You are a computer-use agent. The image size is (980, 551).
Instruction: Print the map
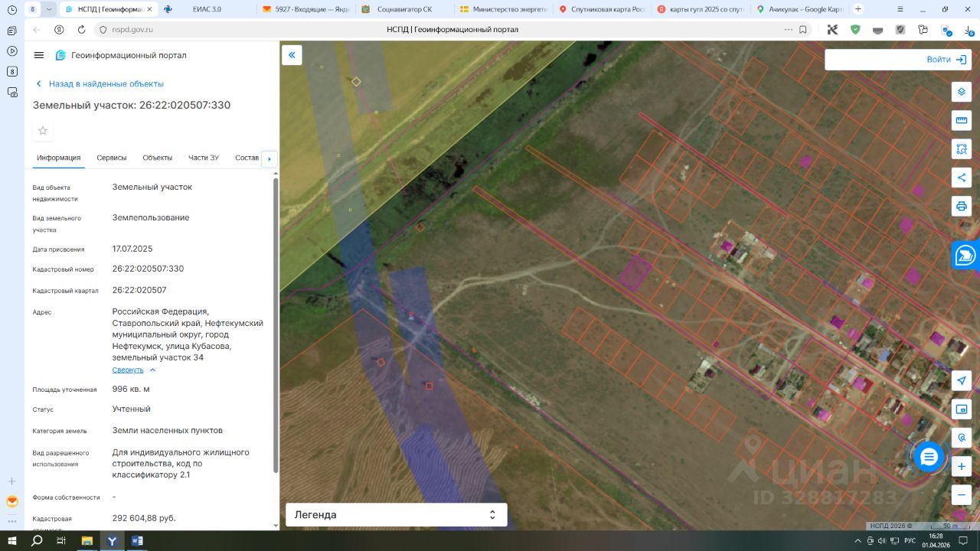pos(962,206)
